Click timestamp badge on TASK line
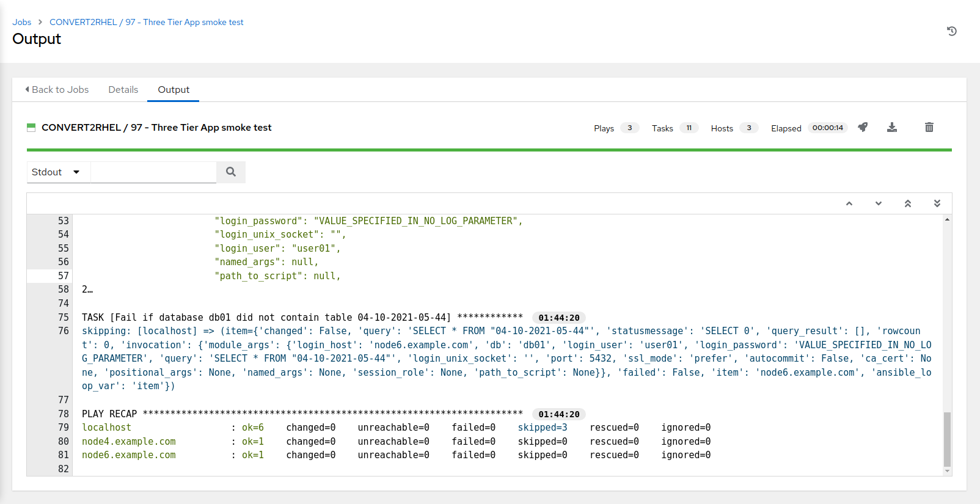Viewport: 980px width, 504px height. [x=559, y=318]
